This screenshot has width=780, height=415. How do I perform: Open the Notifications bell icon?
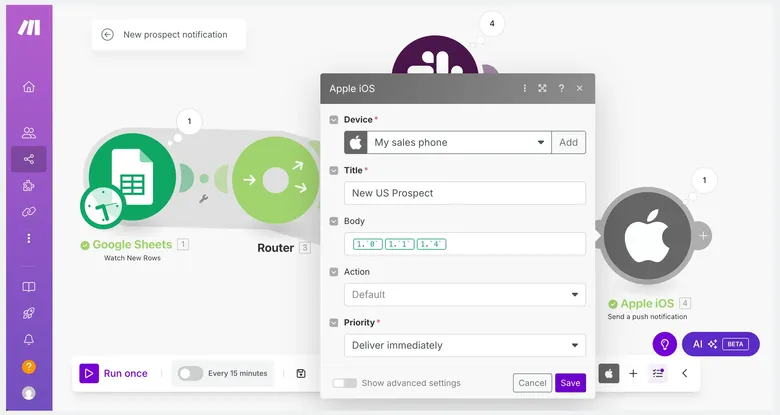[29, 340]
